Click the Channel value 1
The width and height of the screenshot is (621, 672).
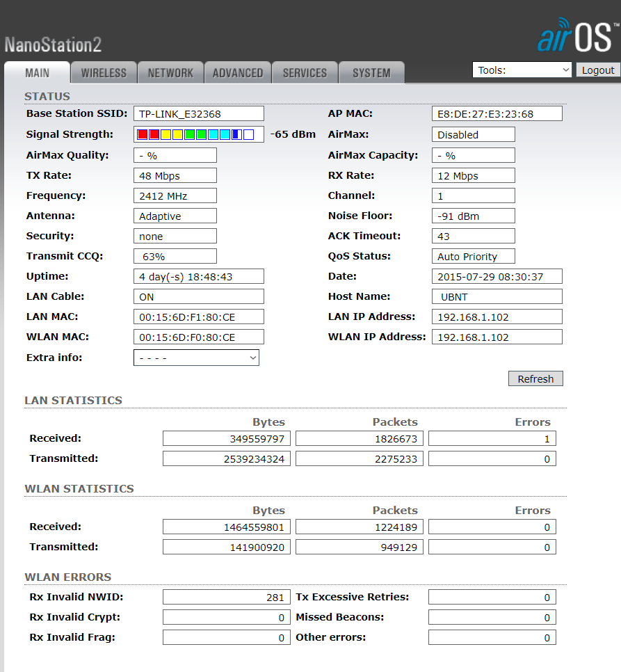[474, 196]
